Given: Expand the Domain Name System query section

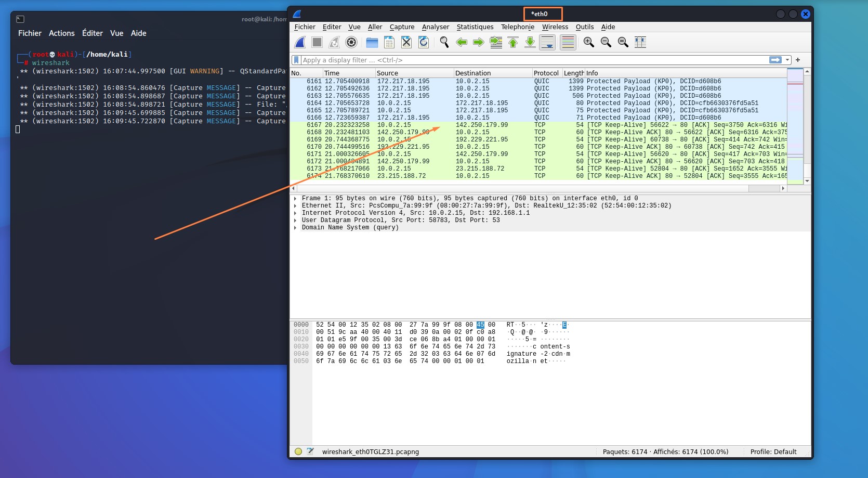Looking at the screenshot, I should 296,227.
